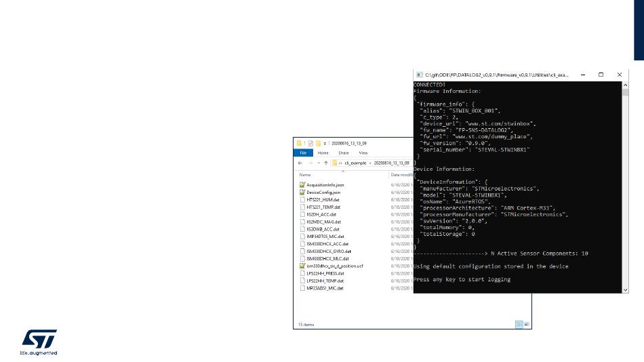Click the Back navigation arrow in Explorer
The width and height of the screenshot is (644, 362).
(300, 163)
